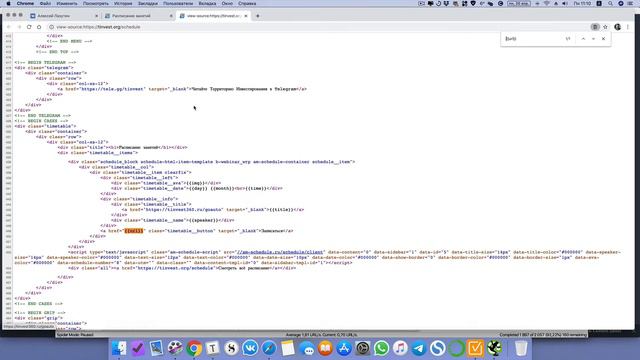Launch Chrome from the Dock

pos(194,348)
